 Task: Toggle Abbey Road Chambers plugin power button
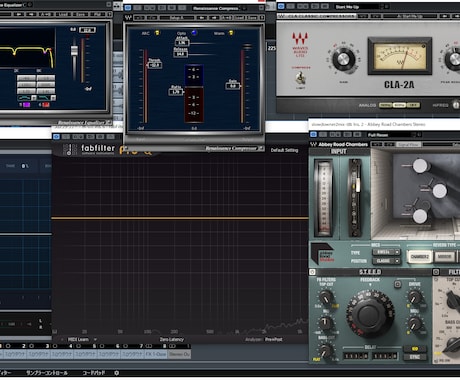pos(313,134)
